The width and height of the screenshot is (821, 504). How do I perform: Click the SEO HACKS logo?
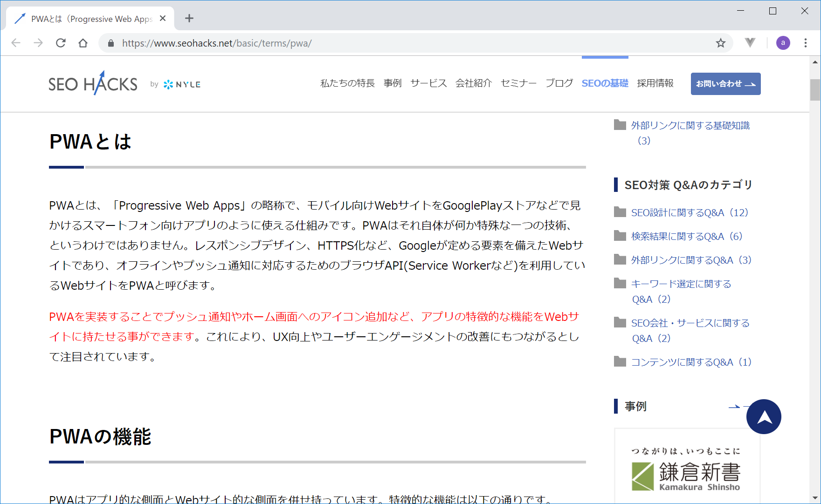tap(93, 84)
